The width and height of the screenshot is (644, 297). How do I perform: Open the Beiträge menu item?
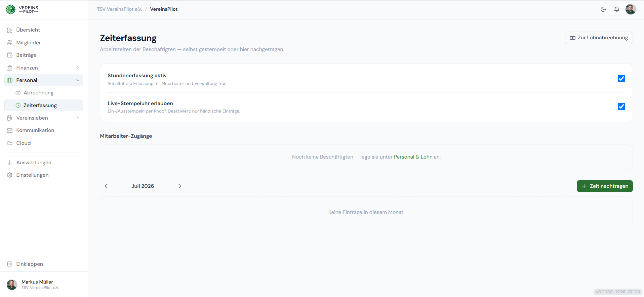pos(43,55)
